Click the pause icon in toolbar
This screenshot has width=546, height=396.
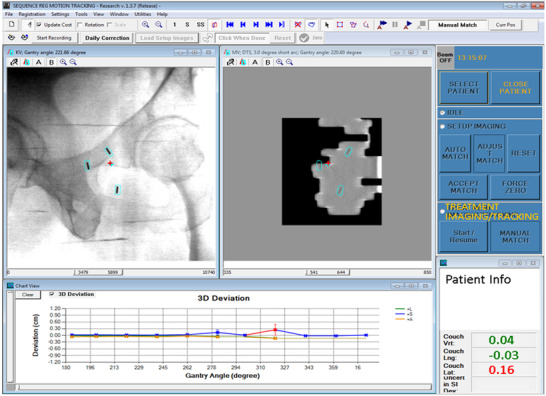tap(395, 24)
